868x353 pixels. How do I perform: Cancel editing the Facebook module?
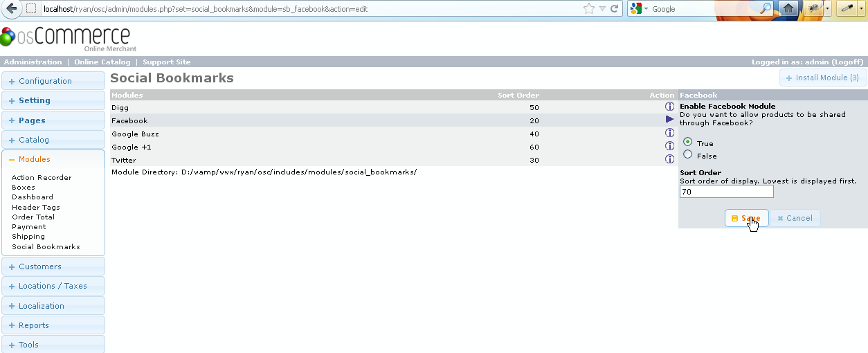tap(795, 218)
